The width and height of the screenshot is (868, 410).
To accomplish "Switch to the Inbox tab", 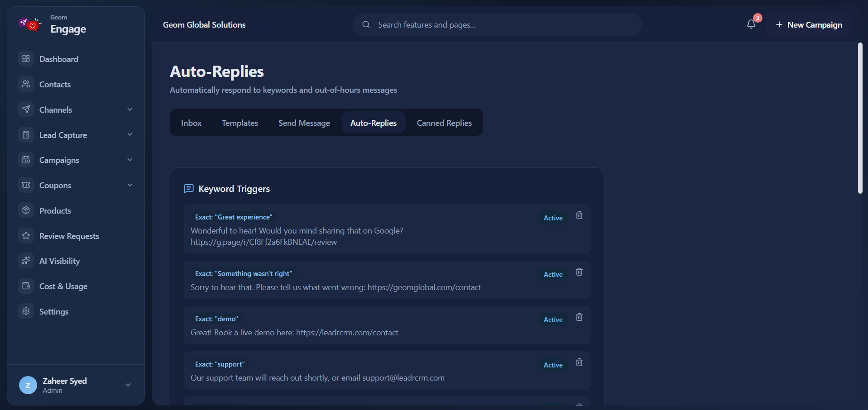I will (191, 123).
